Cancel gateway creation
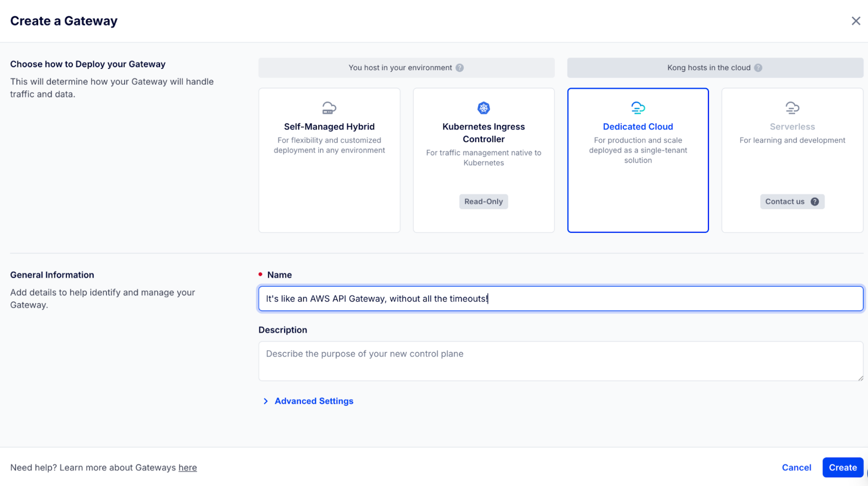The image size is (868, 486). point(796,467)
